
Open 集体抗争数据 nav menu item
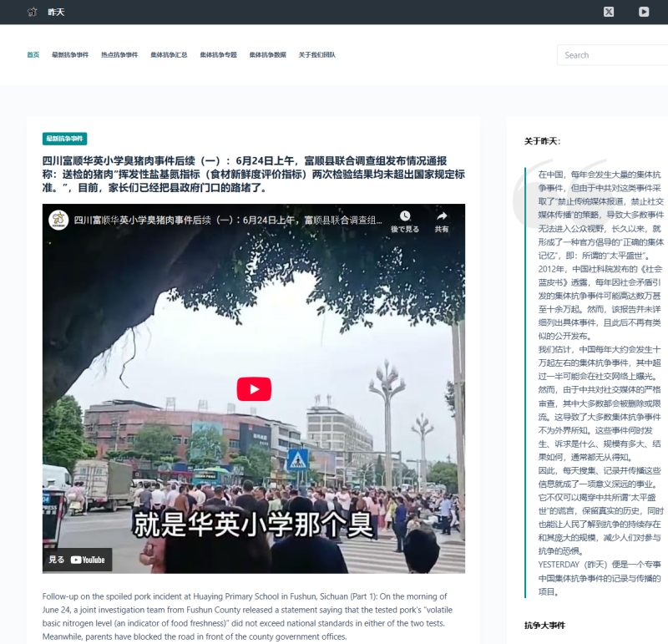[x=267, y=55]
